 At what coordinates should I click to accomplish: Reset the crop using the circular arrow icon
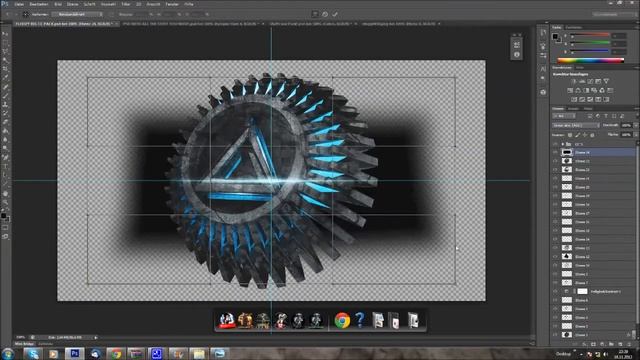pos(325,14)
